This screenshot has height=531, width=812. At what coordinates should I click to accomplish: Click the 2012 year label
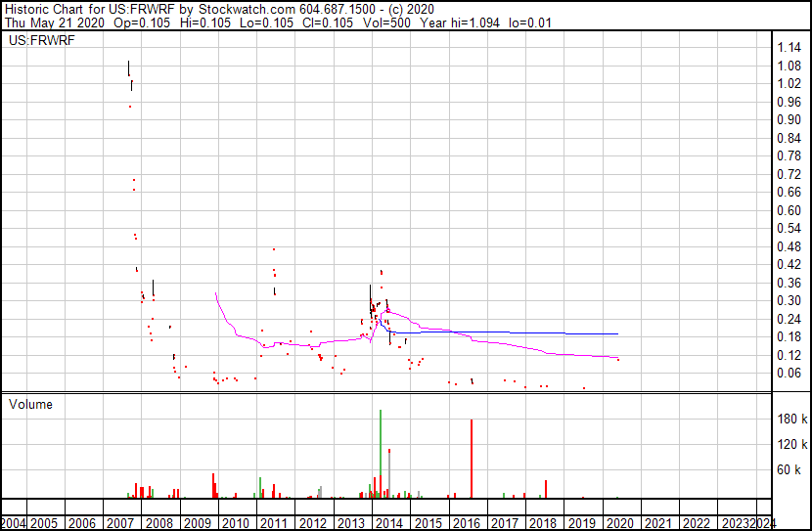(x=313, y=523)
